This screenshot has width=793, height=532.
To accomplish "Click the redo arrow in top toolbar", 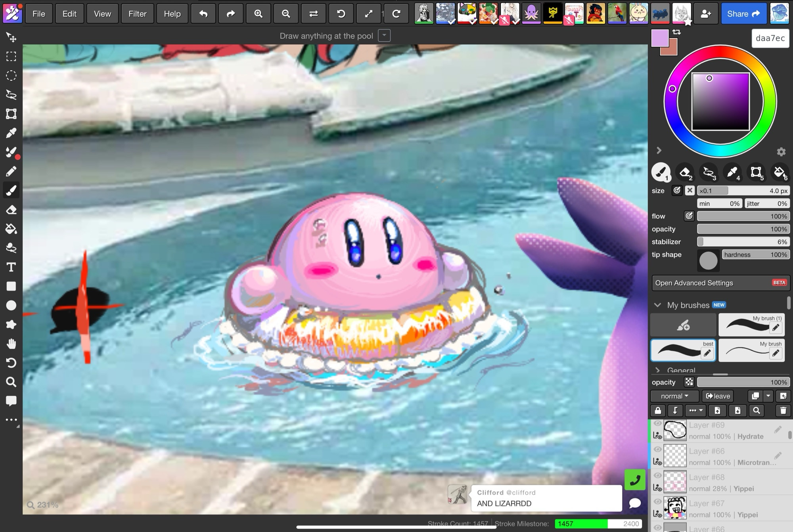I will click(x=231, y=14).
